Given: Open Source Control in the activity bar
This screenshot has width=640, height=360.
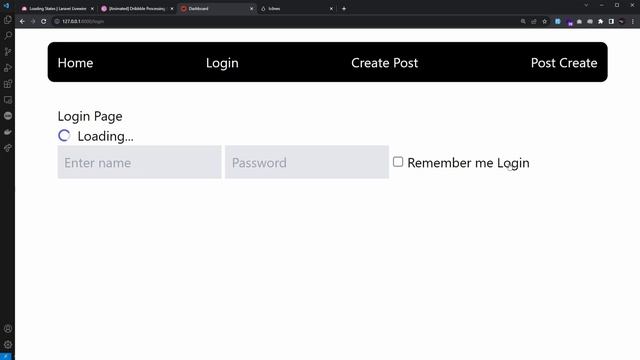Looking at the screenshot, I should pos(8,51).
